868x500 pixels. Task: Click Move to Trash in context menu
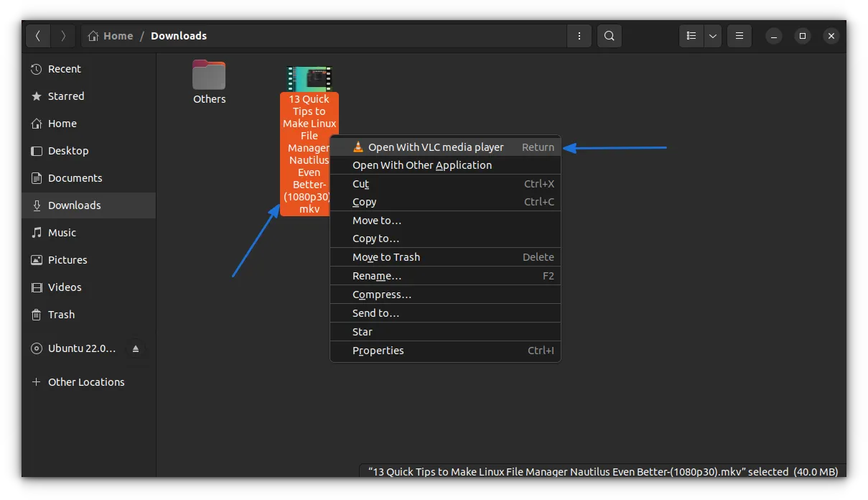[x=386, y=257]
